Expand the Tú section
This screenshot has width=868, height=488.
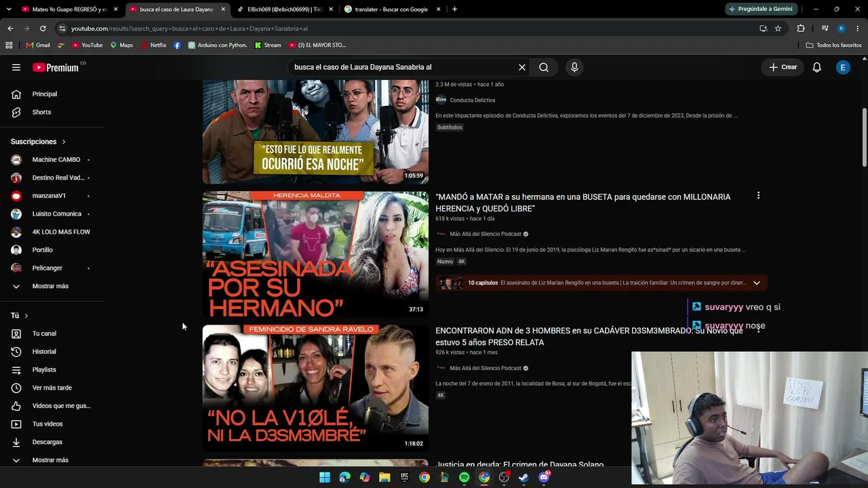pyautogui.click(x=20, y=316)
